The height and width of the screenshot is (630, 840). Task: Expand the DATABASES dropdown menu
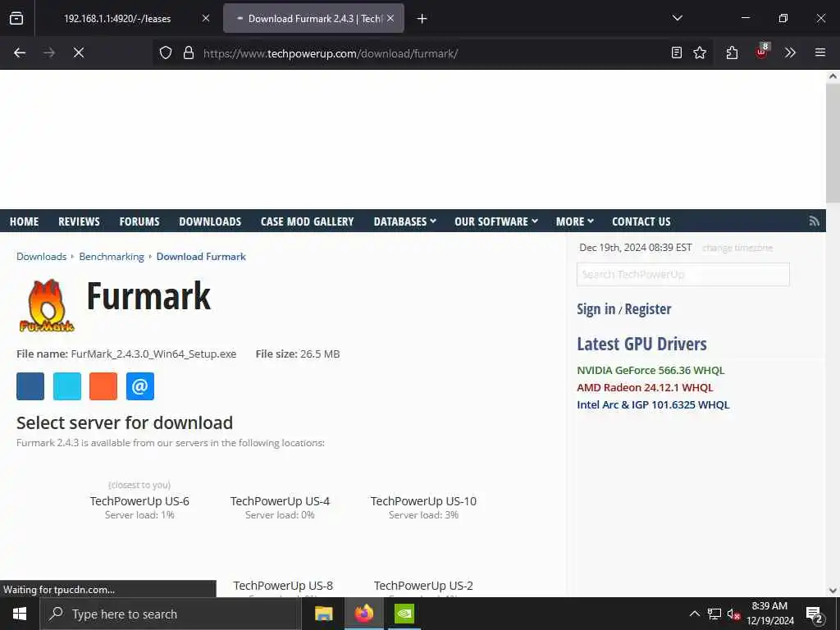pyautogui.click(x=405, y=221)
